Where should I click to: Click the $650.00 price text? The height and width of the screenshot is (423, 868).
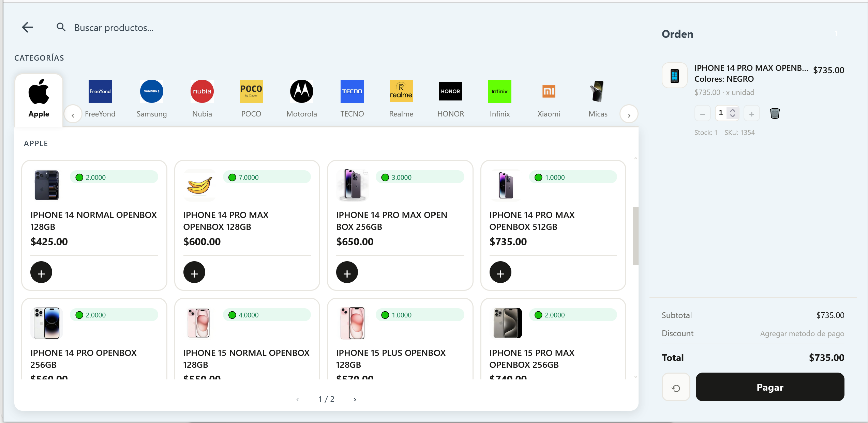[355, 242]
